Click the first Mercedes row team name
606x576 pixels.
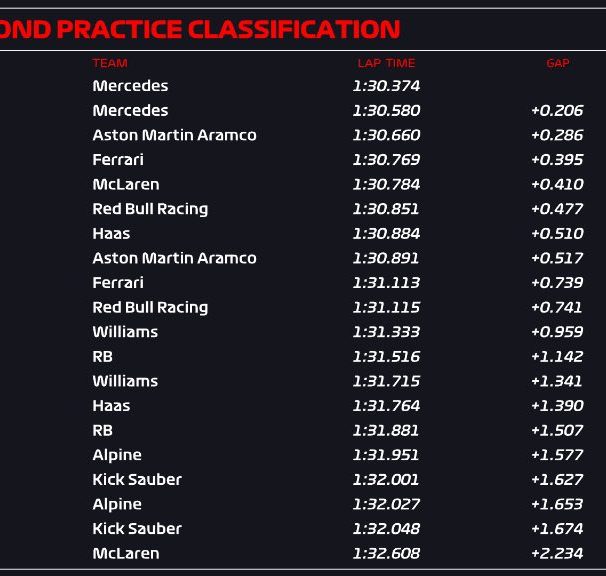(x=130, y=86)
